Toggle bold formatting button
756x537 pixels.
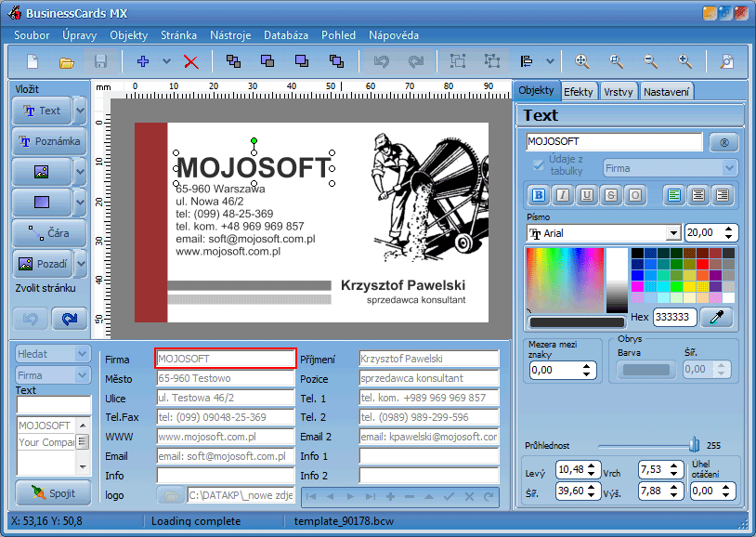[x=538, y=195]
